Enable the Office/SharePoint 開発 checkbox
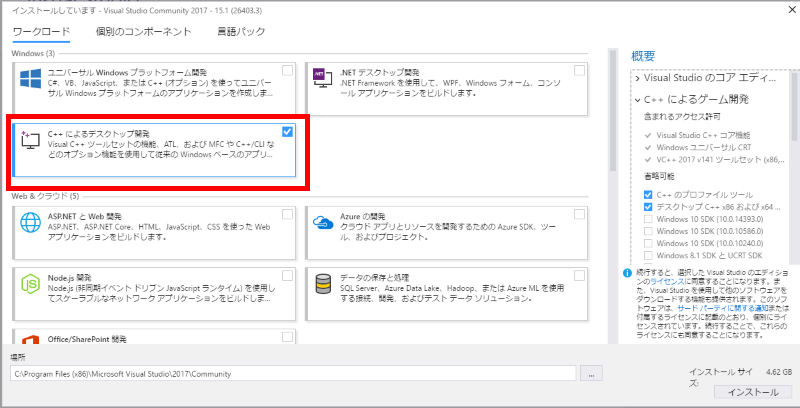Viewport: 800px width, 408px height. 288,337
